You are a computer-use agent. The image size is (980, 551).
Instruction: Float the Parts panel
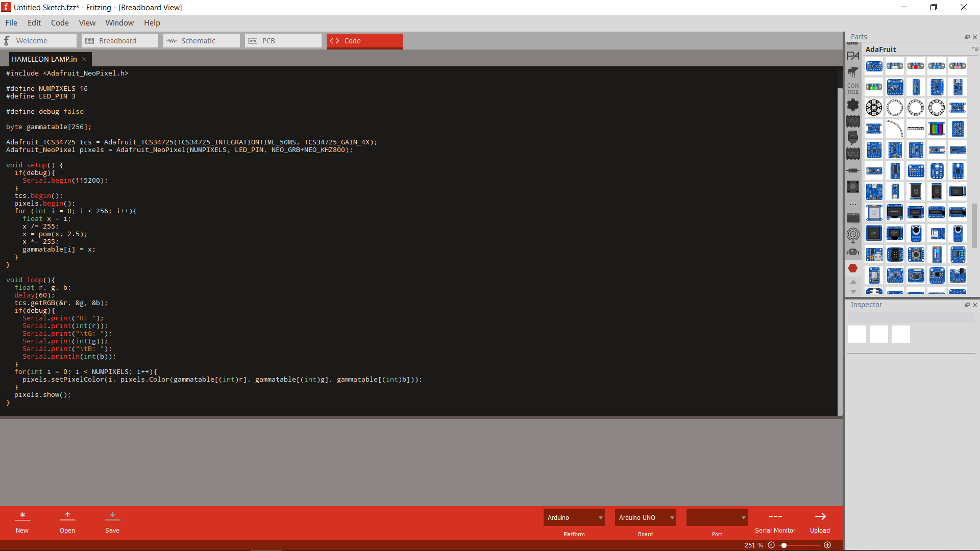coord(967,37)
